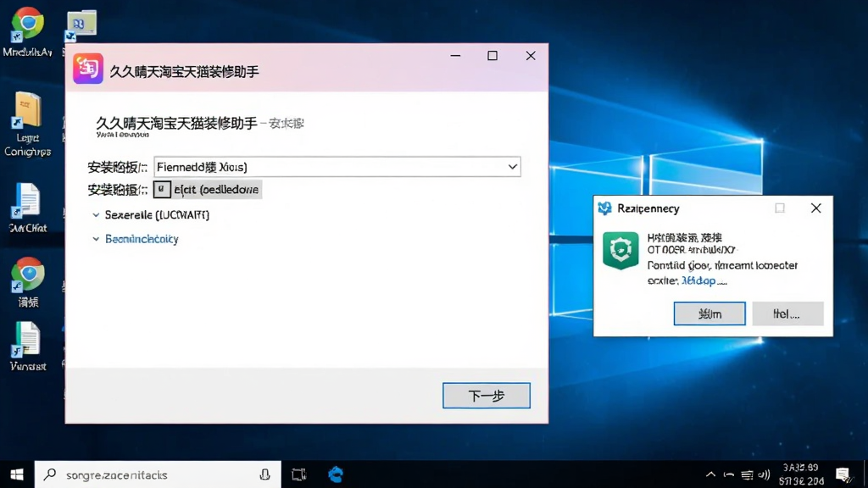Expand the Beonincheoicy section
868x488 pixels.
click(x=96, y=239)
